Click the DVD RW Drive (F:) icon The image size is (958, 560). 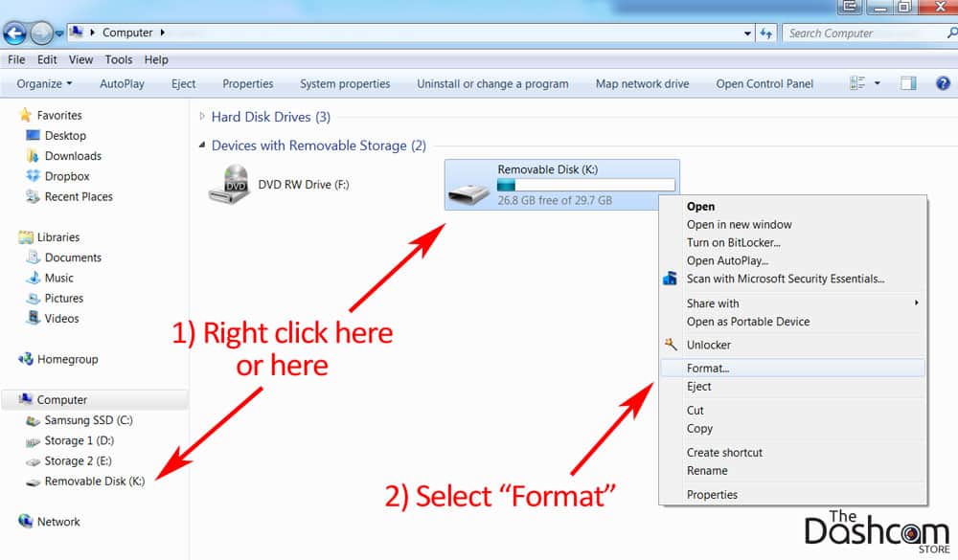229,184
